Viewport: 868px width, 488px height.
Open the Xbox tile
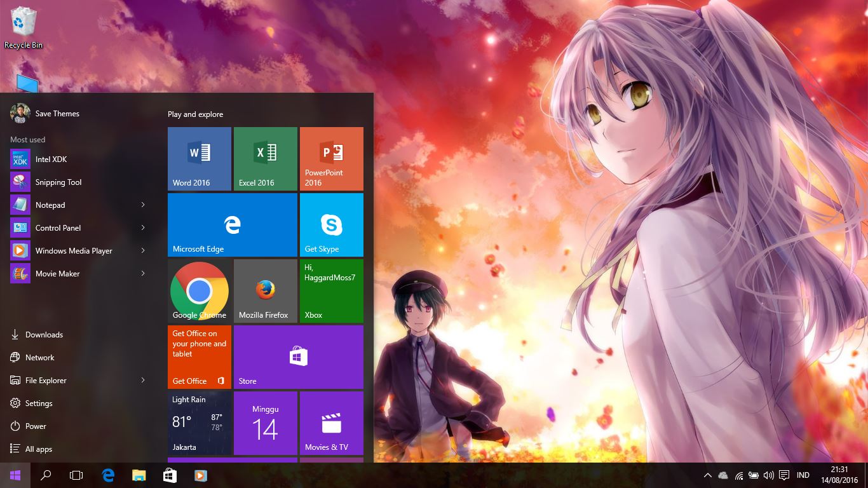tap(332, 291)
